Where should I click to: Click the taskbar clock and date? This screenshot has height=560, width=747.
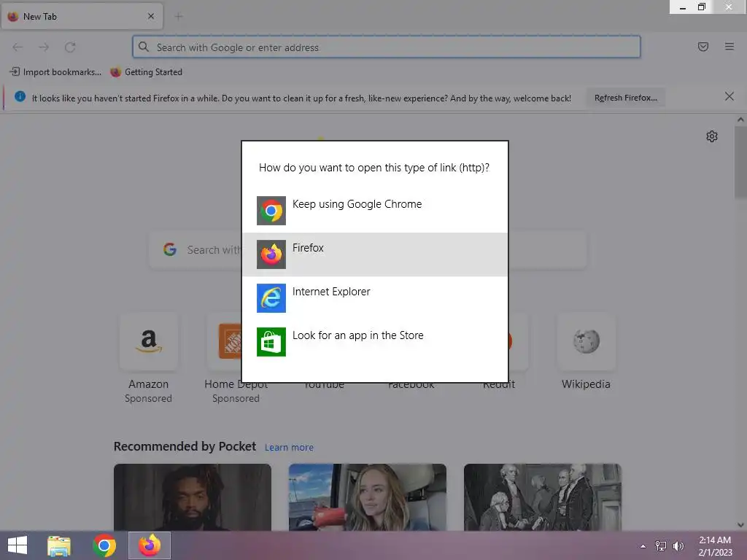715,546
